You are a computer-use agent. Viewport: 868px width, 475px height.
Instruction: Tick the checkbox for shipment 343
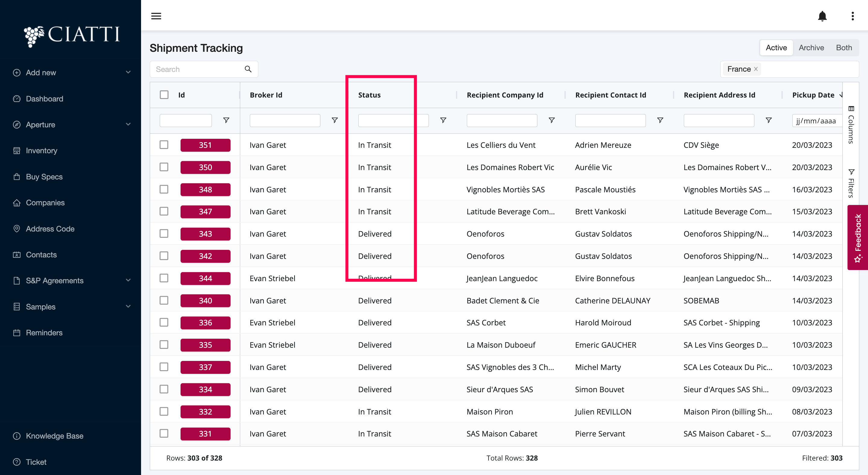[x=164, y=234]
